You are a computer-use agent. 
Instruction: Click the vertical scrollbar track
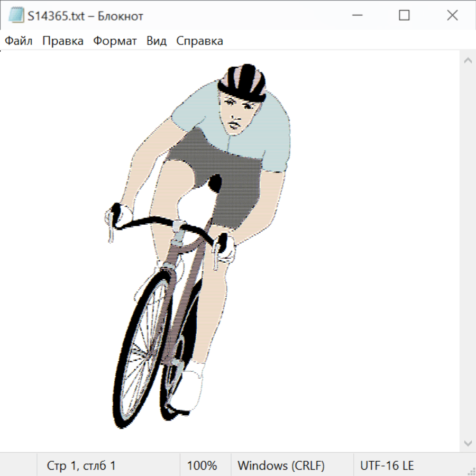[x=468, y=251]
